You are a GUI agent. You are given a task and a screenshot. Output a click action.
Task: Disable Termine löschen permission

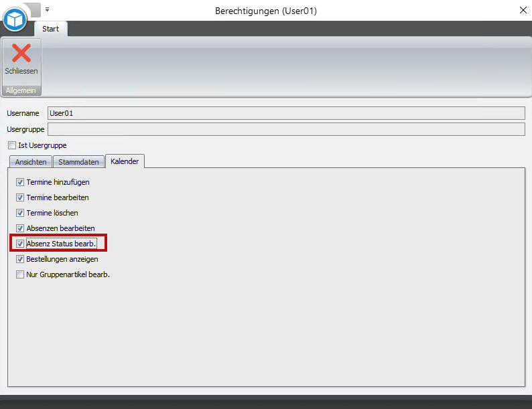coord(20,213)
